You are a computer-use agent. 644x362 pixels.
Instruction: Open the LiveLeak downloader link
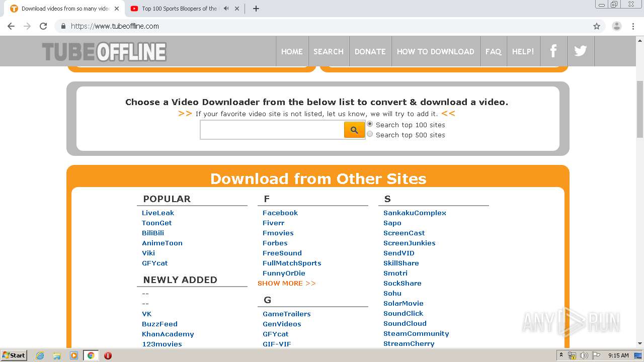pos(158,213)
